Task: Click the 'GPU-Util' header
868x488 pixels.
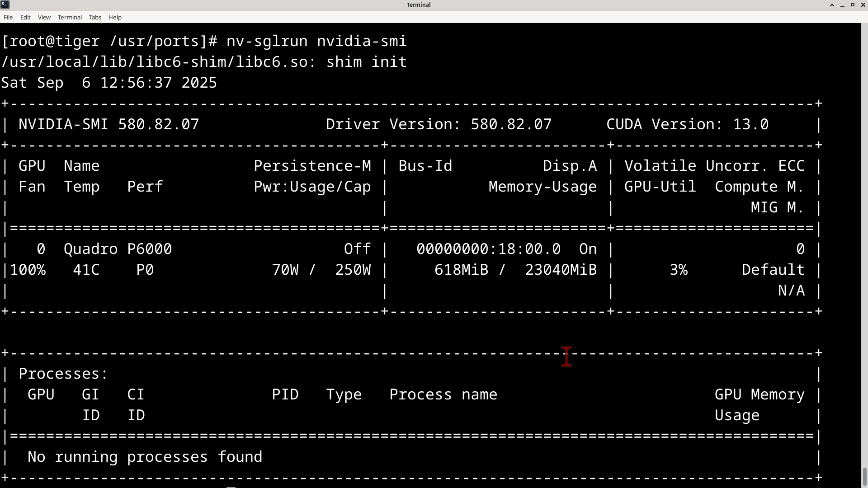Action: point(660,187)
